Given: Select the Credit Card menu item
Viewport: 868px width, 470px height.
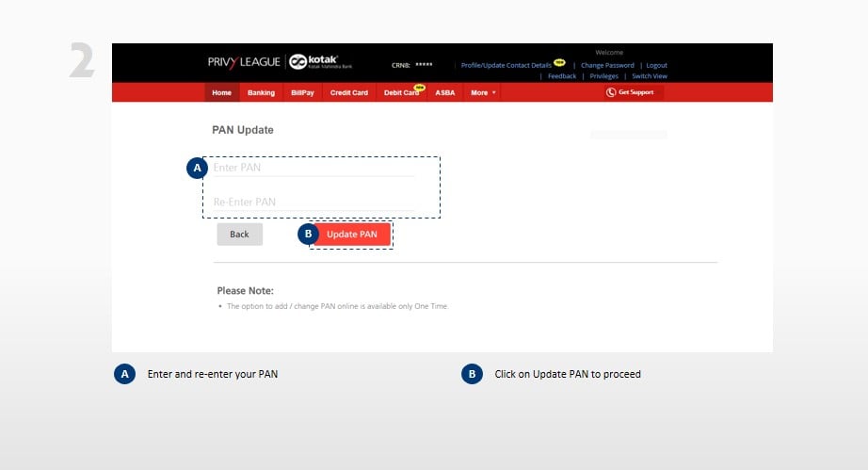Looking at the screenshot, I should coord(348,93).
